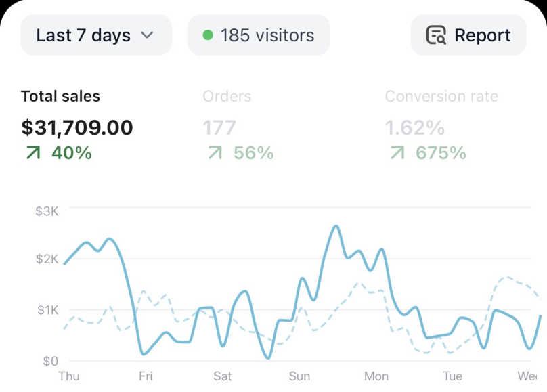This screenshot has width=547, height=392.
Task: Open the 185 visitors live view
Action: click(259, 35)
